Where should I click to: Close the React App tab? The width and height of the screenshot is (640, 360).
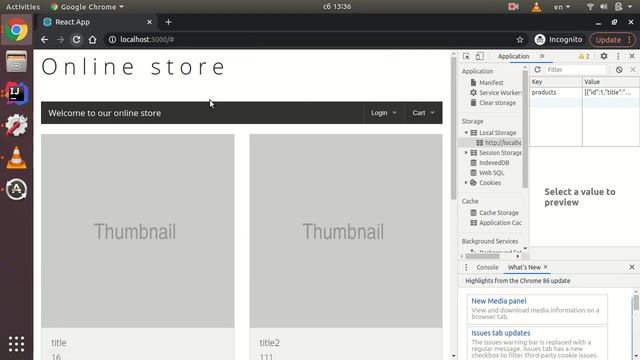pyautogui.click(x=149, y=22)
